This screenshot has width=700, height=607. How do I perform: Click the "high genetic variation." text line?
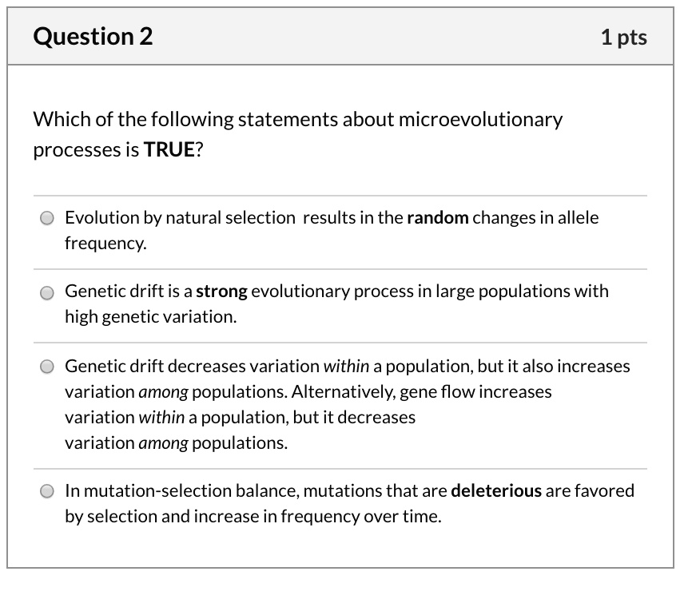pos(151,317)
